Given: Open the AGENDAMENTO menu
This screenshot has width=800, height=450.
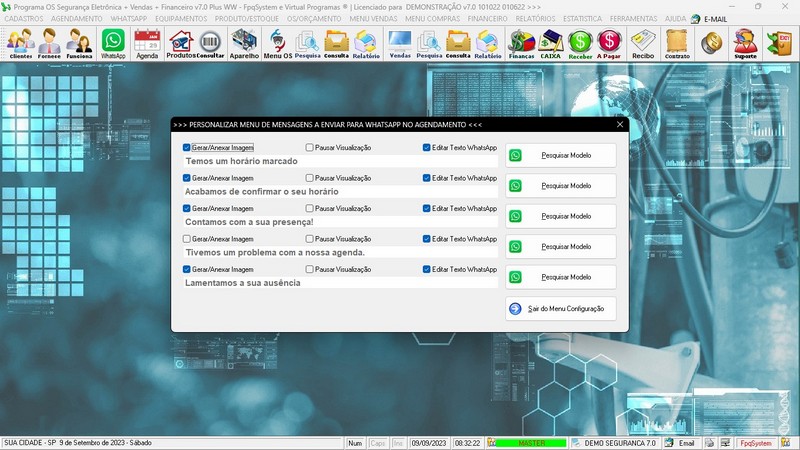Looking at the screenshot, I should pyautogui.click(x=76, y=18).
